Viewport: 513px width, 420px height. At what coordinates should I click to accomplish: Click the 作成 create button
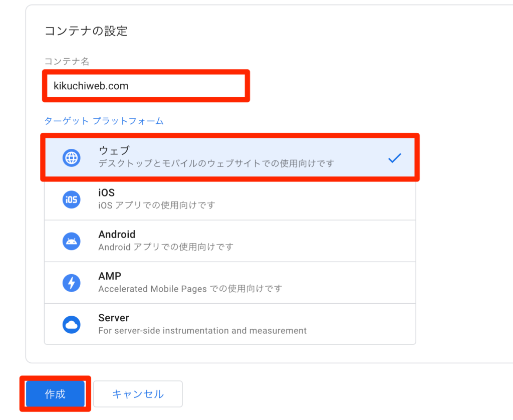55,394
